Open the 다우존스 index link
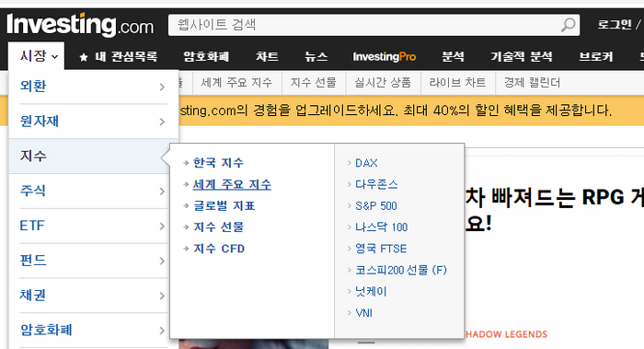 tap(376, 184)
